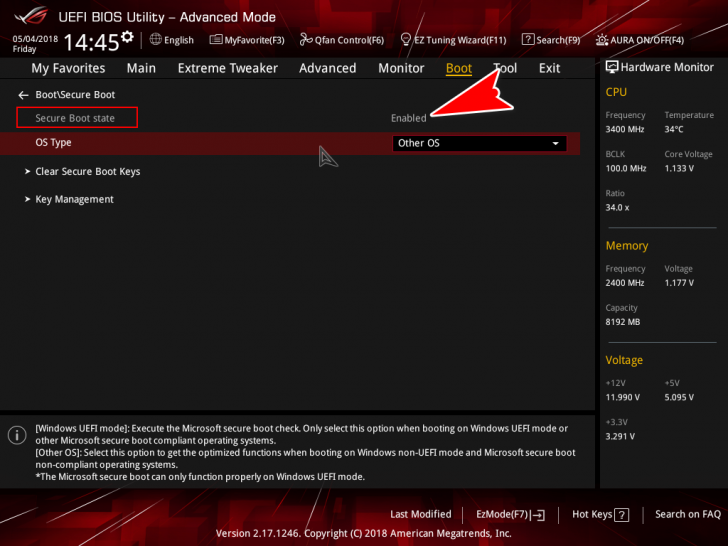The height and width of the screenshot is (546, 728).
Task: Click the EzMode exit arrow icon
Action: [x=539, y=514]
